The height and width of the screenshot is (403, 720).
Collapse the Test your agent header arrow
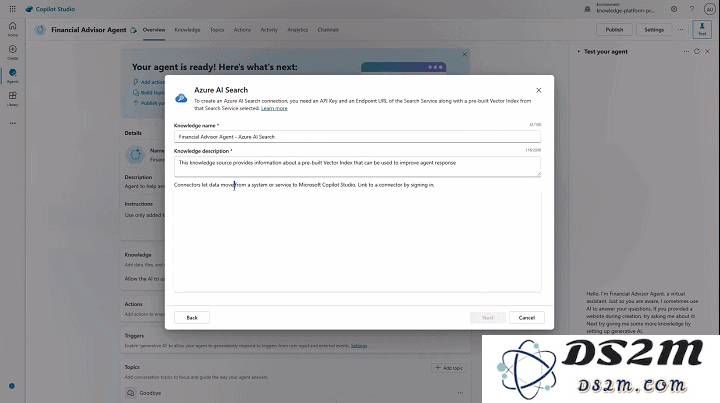(578, 51)
